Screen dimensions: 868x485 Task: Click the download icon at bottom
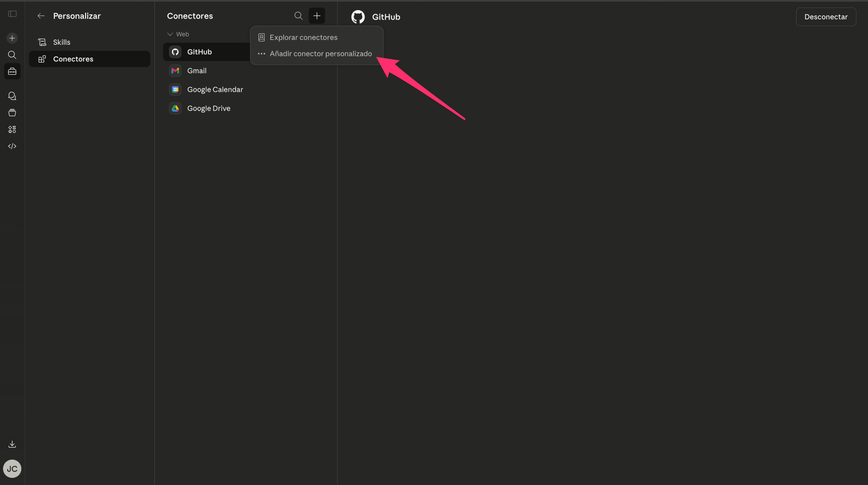click(12, 444)
